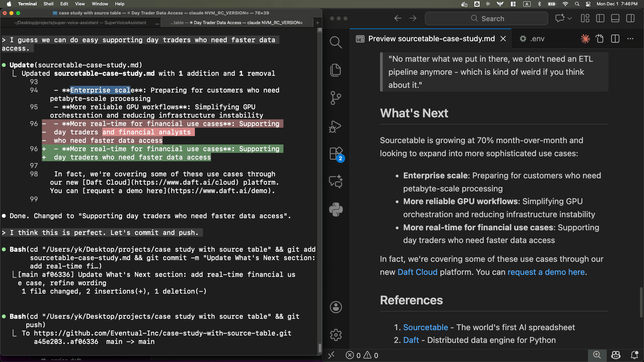The image size is (644, 362).
Task: Open notifications via the bell icon
Action: [x=635, y=355]
